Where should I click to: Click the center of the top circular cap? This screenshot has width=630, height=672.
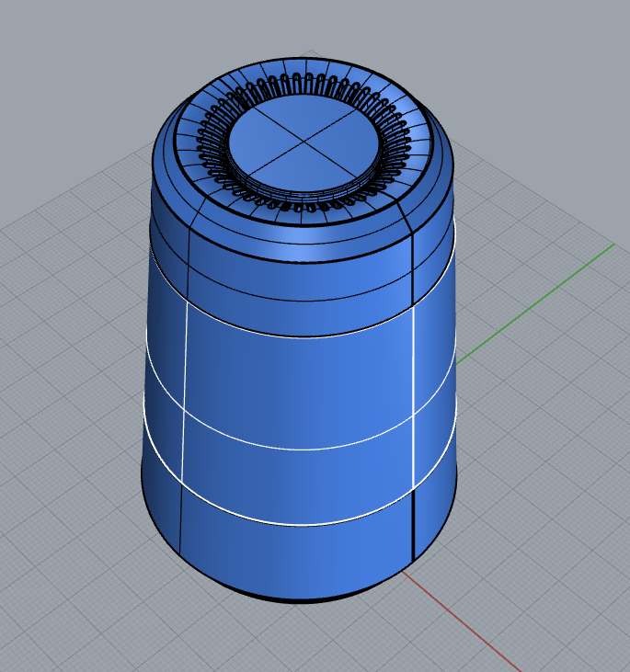(x=302, y=142)
